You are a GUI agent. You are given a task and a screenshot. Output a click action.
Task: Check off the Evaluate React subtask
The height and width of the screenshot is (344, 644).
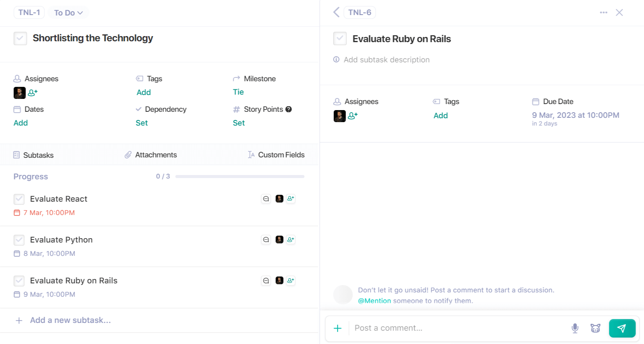[19, 199]
